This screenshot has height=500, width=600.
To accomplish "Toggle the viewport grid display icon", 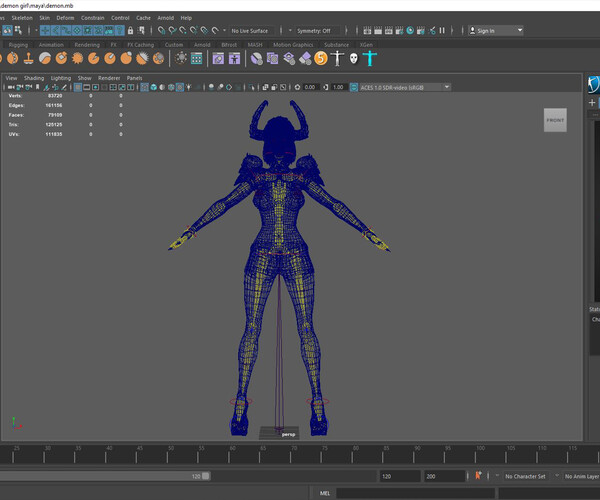I will tap(78, 87).
